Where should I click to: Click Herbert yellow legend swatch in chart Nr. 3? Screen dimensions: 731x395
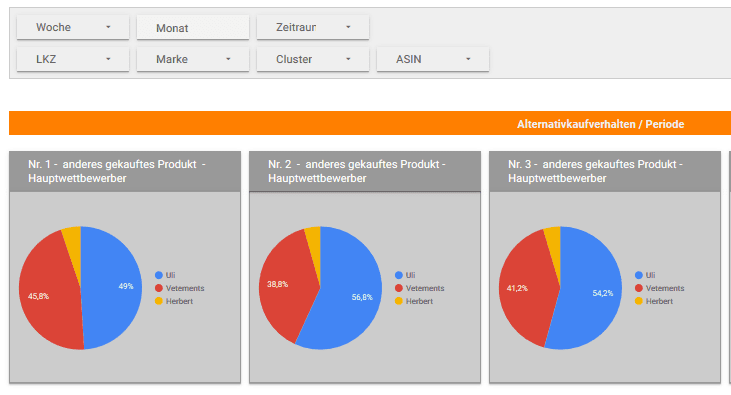point(639,301)
